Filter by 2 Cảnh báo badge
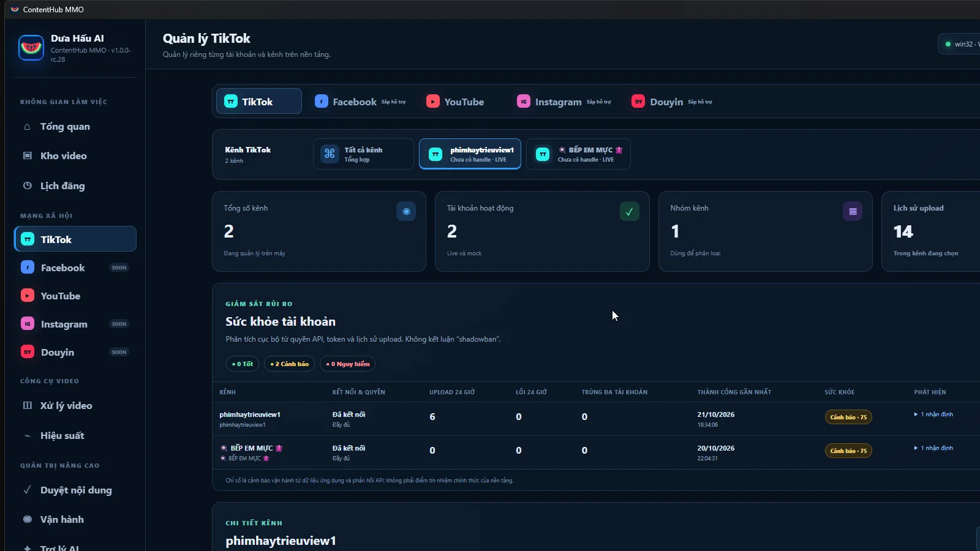 [290, 364]
